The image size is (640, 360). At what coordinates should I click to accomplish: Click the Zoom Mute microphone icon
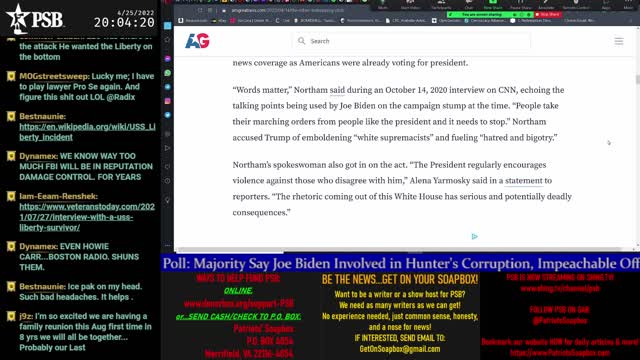click(x=382, y=3)
